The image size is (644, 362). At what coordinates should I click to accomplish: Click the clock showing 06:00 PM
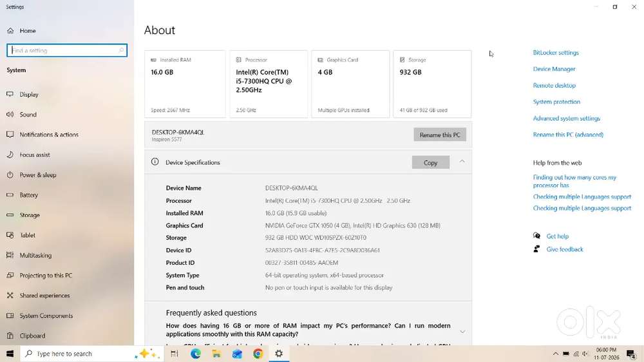point(606,350)
